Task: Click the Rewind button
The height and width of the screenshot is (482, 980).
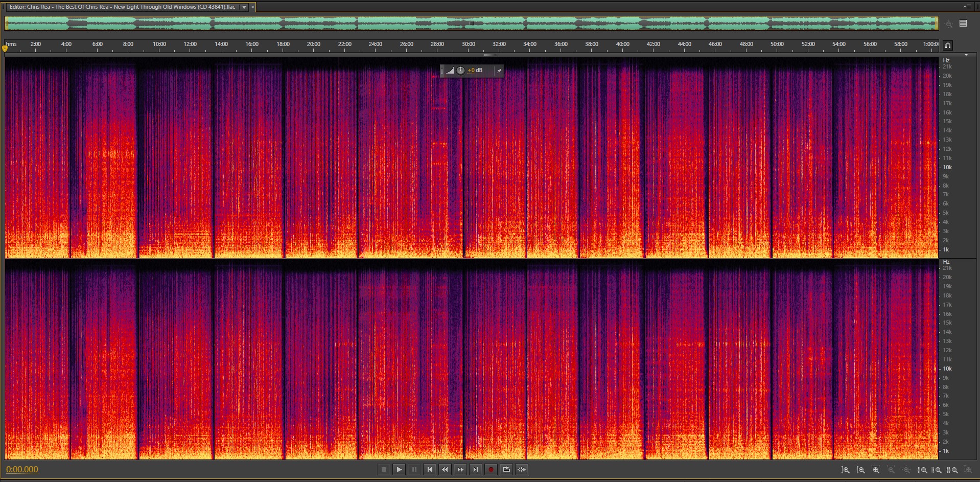Action: click(445, 469)
